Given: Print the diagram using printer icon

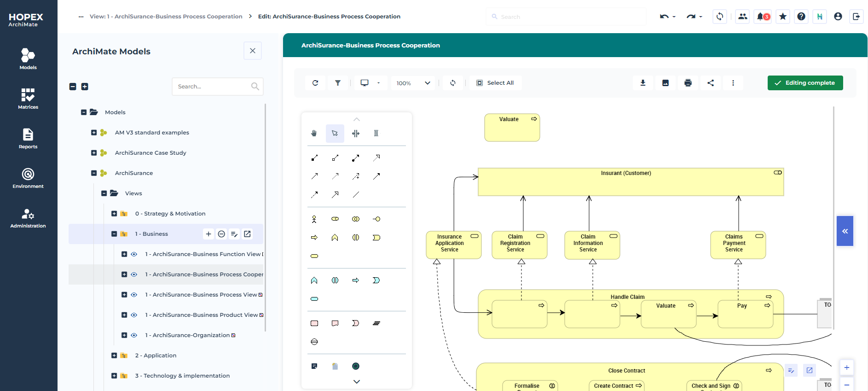Looking at the screenshot, I should click(x=688, y=83).
